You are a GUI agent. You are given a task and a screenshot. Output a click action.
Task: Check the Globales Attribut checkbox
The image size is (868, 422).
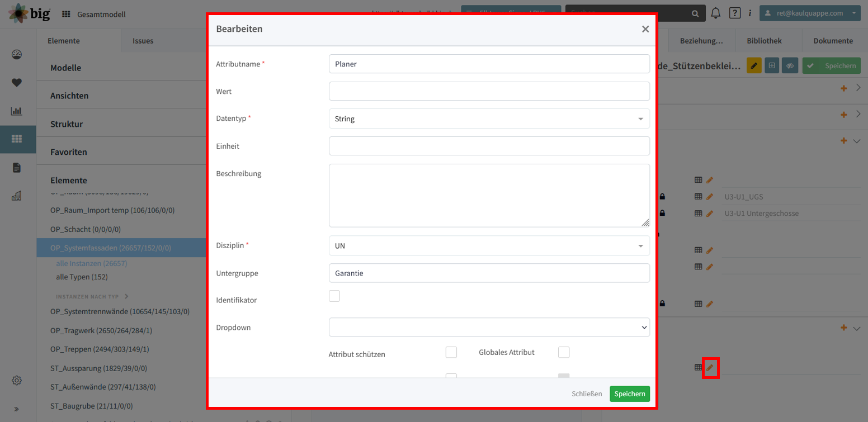click(x=564, y=352)
